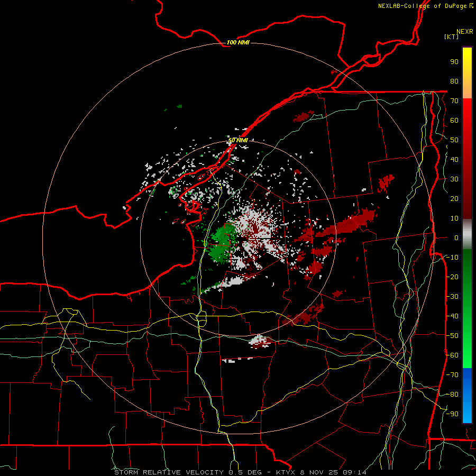Pick the gray zero-velocity band on the color bar
The width and height of the screenshot is (476, 476).
[467, 234]
